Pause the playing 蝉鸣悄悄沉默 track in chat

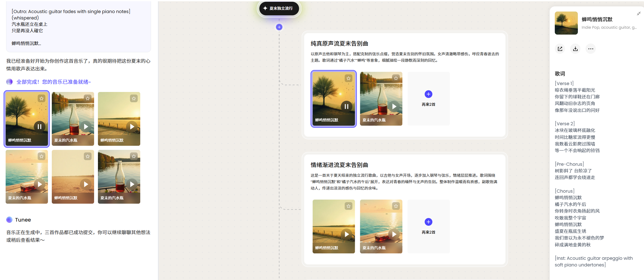click(x=39, y=127)
